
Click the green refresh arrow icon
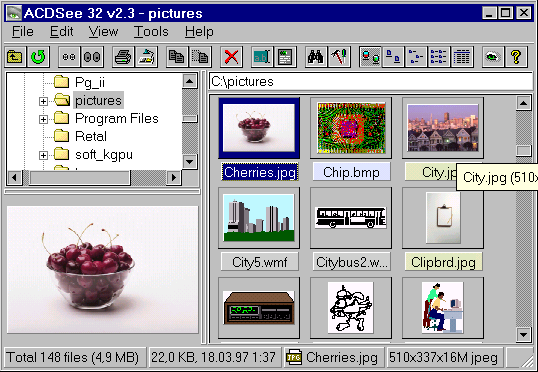[38, 57]
